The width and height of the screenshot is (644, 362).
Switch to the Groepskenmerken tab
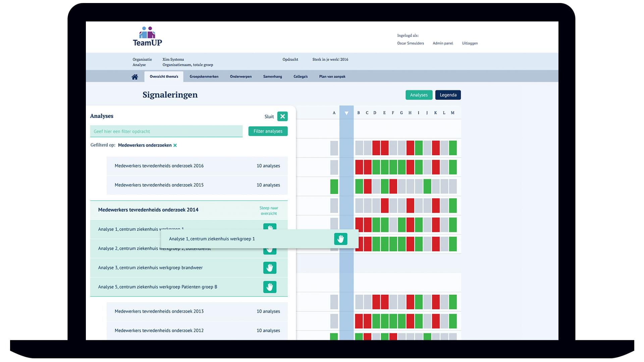(x=204, y=76)
